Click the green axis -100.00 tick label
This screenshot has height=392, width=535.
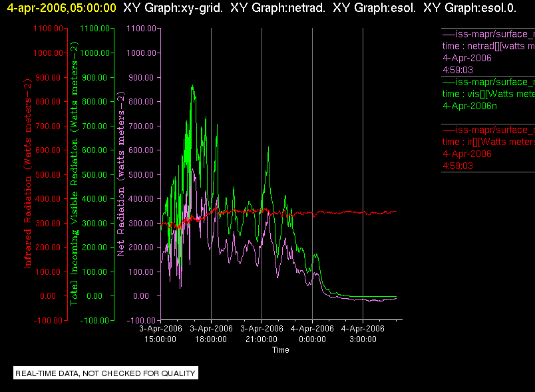click(94, 321)
